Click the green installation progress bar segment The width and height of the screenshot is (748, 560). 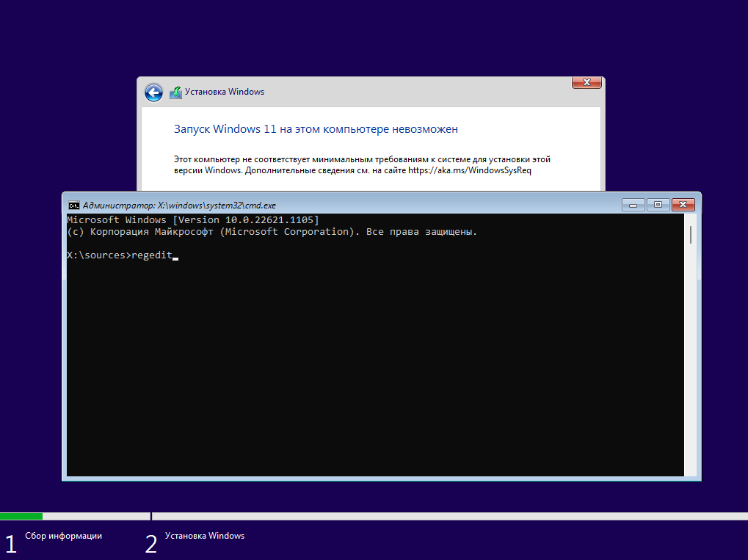pyautogui.click(x=21, y=517)
